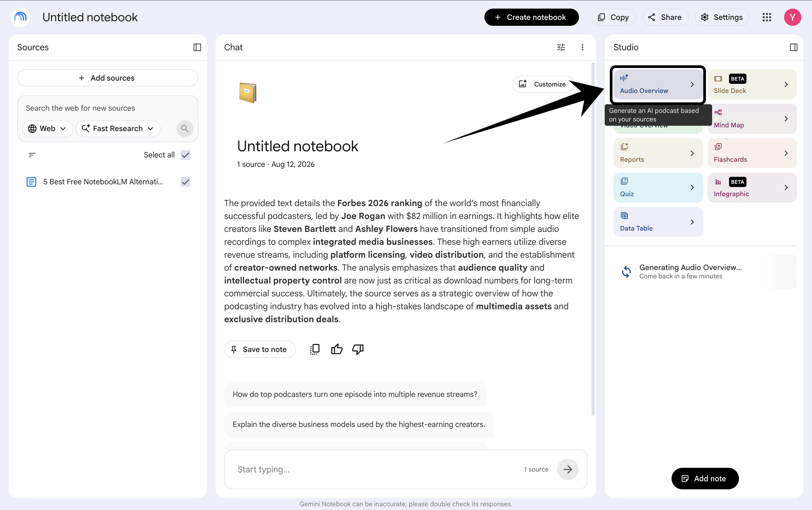The image size is (812, 510).
Task: Open the Web source type dropdown
Action: pyautogui.click(x=48, y=128)
